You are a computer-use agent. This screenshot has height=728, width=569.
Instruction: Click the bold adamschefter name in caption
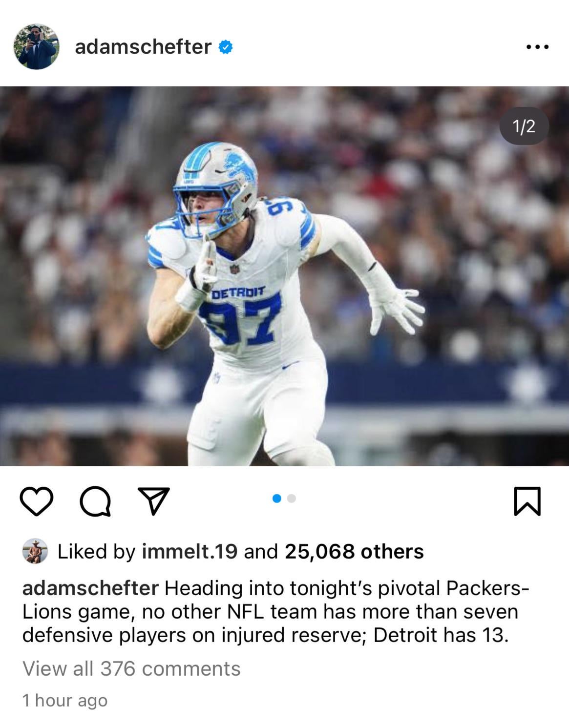click(x=91, y=588)
